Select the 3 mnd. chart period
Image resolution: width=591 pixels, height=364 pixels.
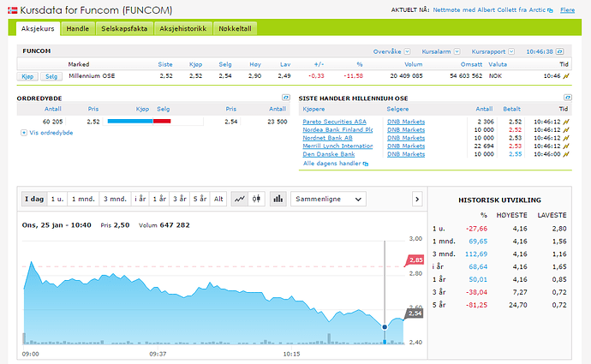pos(115,199)
